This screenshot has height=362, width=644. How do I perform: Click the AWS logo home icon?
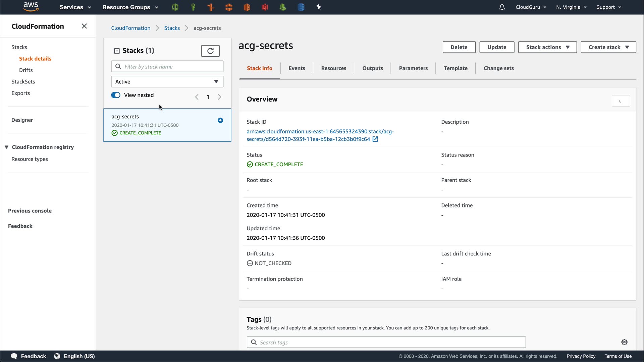[x=31, y=7]
